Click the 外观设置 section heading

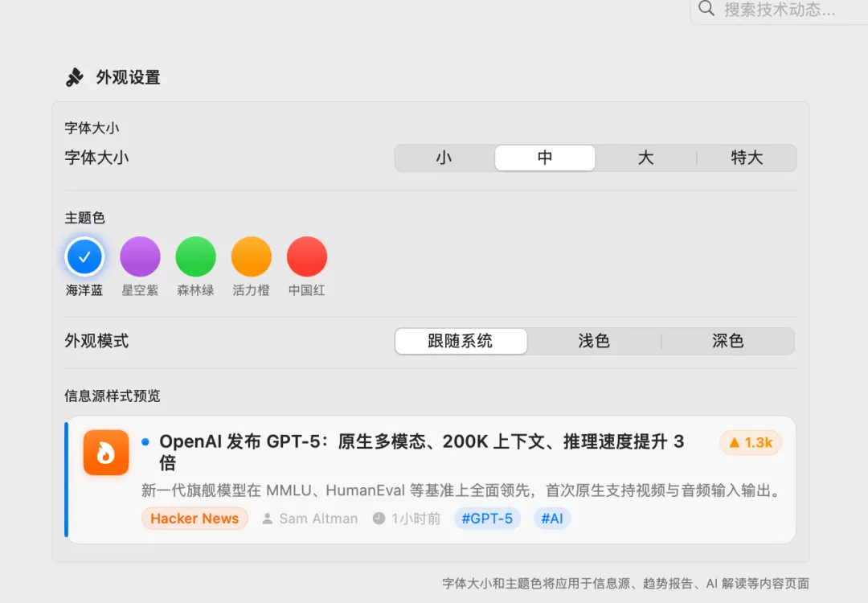pos(129,77)
